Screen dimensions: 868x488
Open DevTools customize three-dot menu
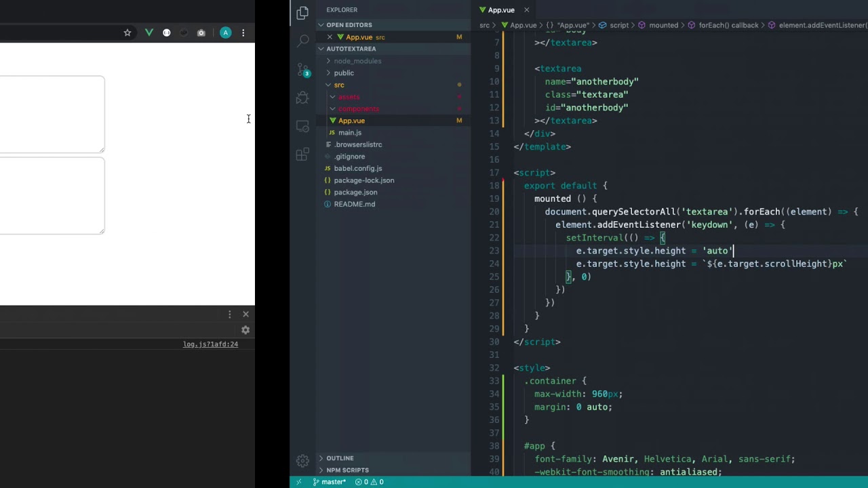click(229, 314)
